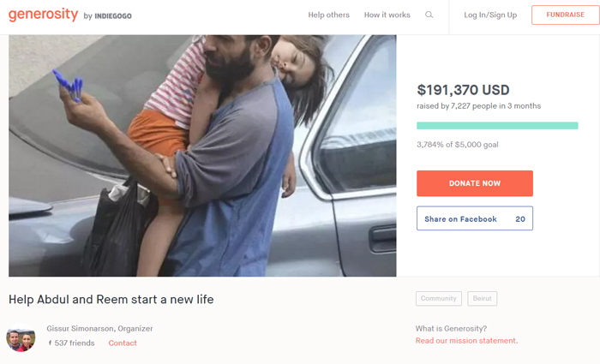
Task: Share the campaign on Facebook
Action: pos(461,219)
